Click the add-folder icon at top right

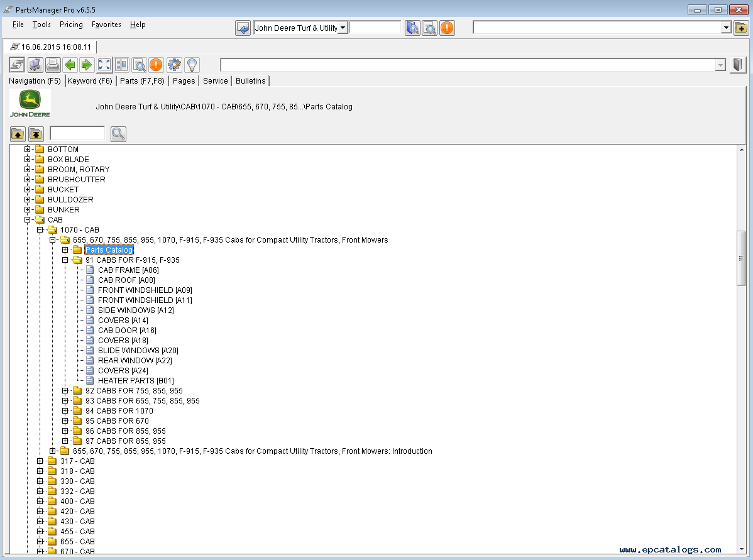click(741, 28)
